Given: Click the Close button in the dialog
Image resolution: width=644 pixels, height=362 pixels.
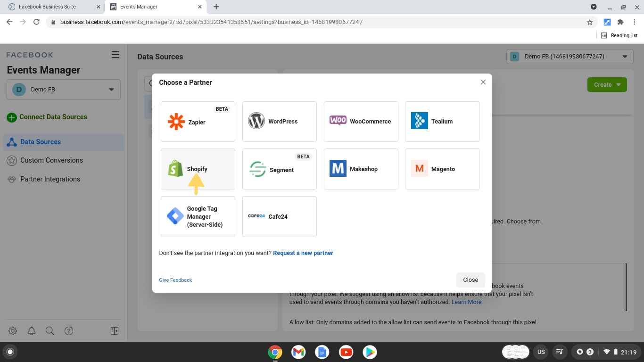Looking at the screenshot, I should 471,280.
